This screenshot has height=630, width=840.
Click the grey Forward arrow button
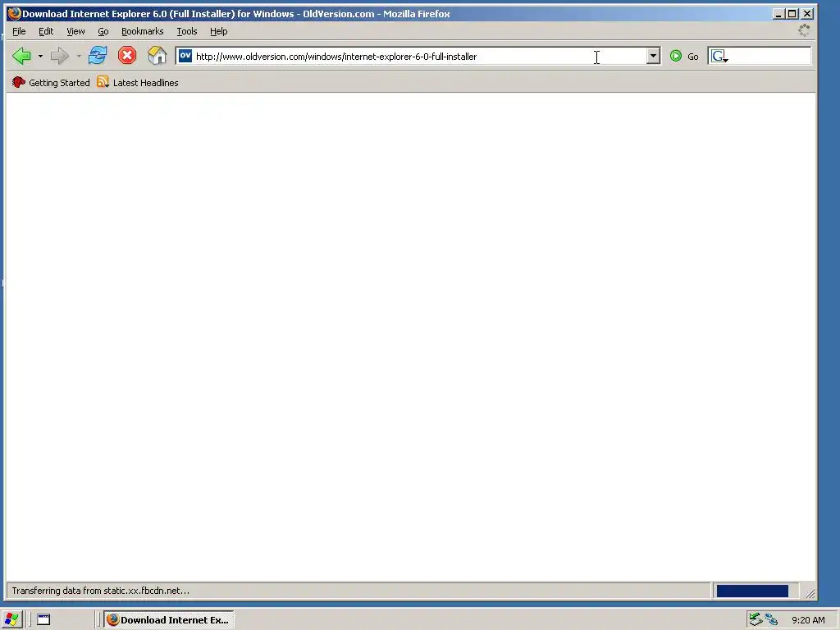59,56
